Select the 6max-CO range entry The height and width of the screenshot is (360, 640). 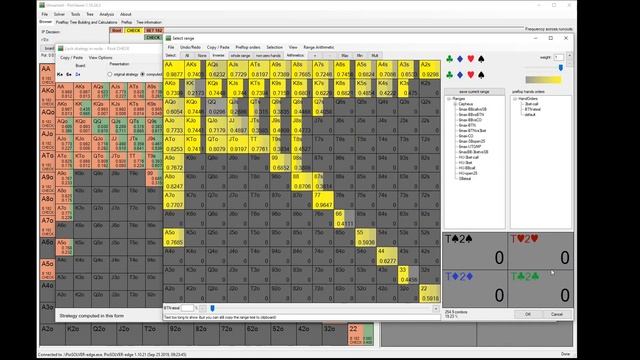click(466, 136)
